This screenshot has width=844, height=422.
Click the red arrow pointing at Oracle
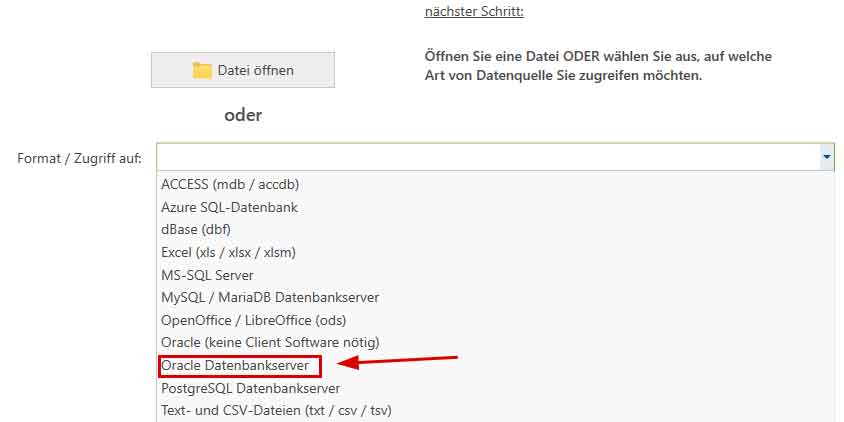398,362
